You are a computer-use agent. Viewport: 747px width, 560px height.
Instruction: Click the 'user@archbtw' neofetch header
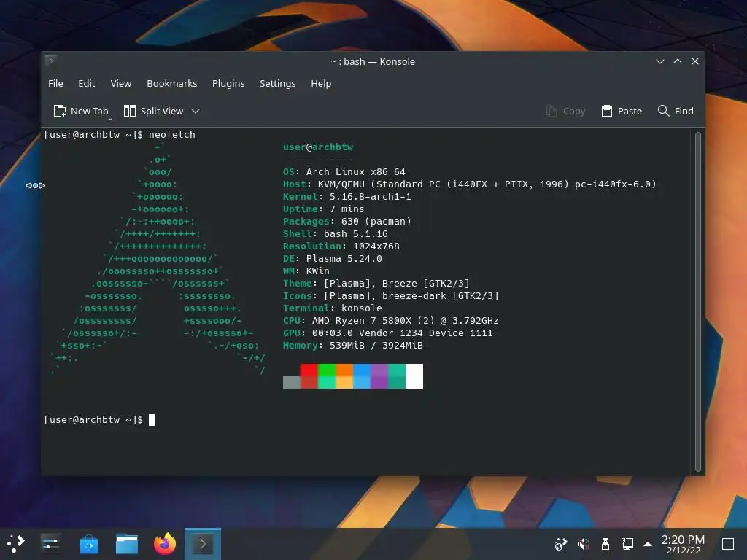318,147
